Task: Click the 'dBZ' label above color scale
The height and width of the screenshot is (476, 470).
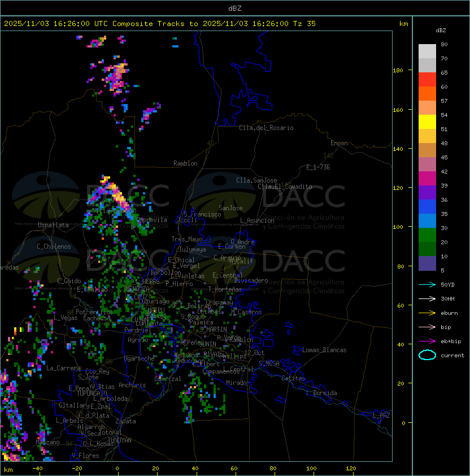Action: [441, 31]
